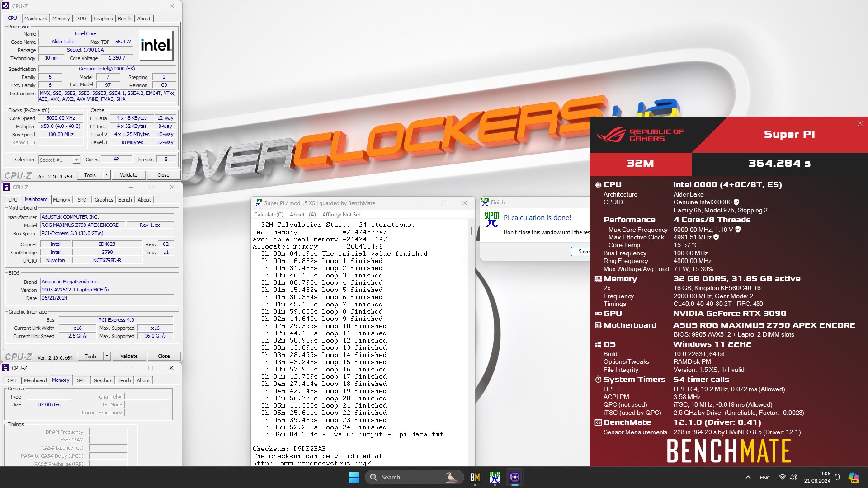Click the Core Speed 5000.00 MHz field
Screen dimensions: 868x488
click(x=61, y=118)
